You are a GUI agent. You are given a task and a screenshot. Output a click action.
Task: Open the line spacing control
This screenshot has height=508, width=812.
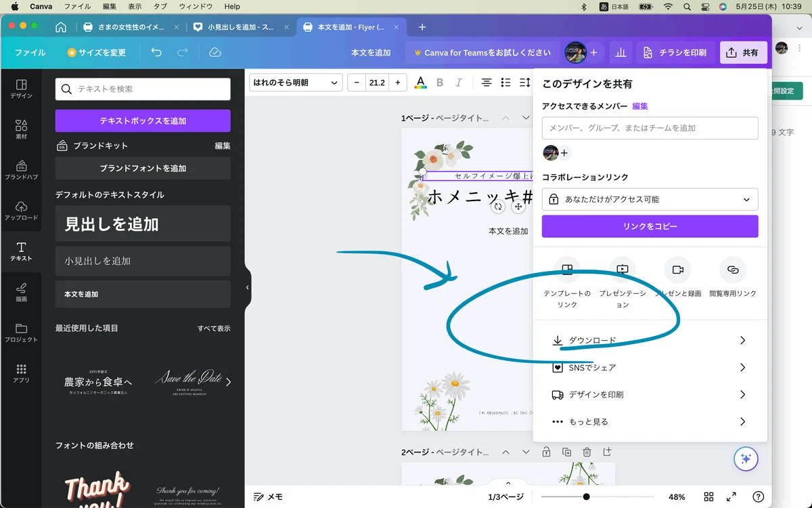click(525, 83)
